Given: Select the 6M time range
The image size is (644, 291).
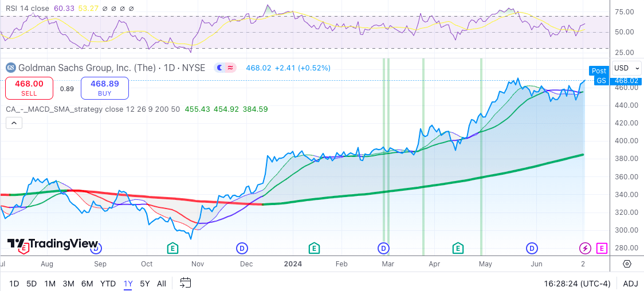Looking at the screenshot, I should (x=87, y=284).
